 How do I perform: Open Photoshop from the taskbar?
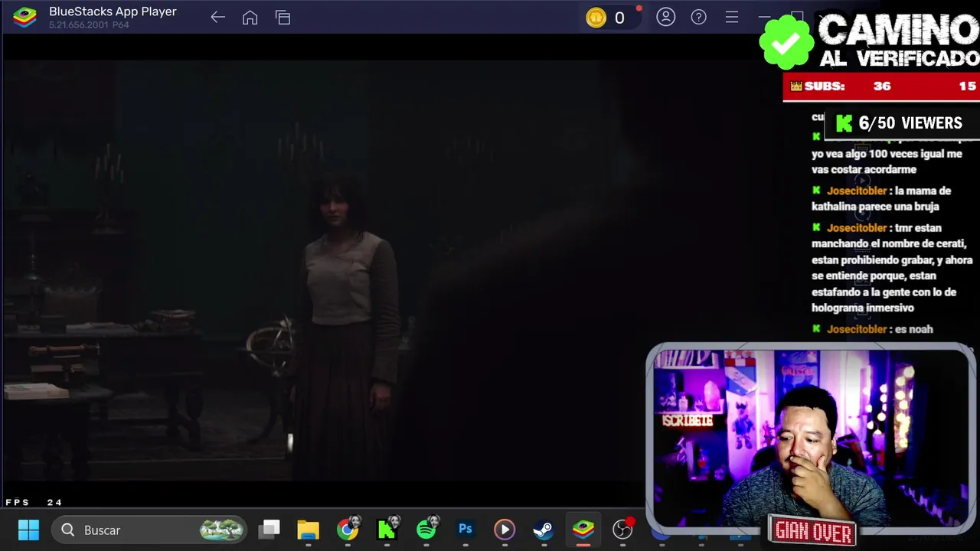click(x=465, y=529)
